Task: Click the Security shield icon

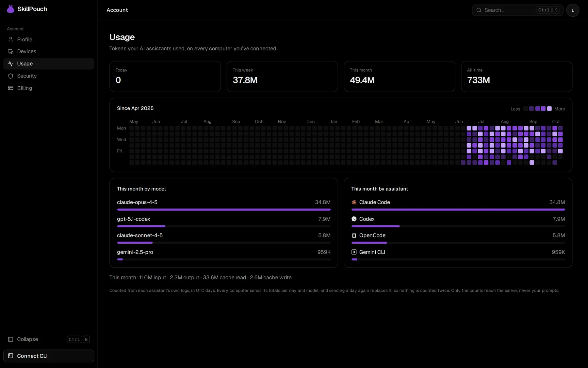Action: coord(11,76)
